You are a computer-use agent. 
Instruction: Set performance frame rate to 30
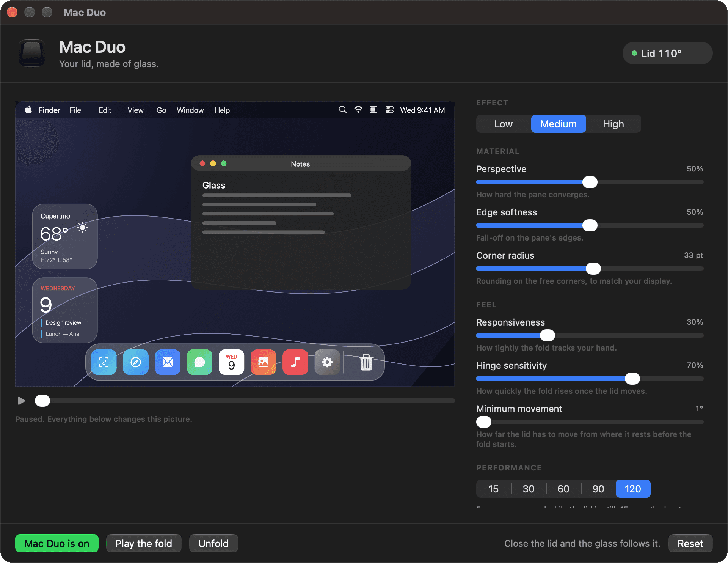[529, 489]
